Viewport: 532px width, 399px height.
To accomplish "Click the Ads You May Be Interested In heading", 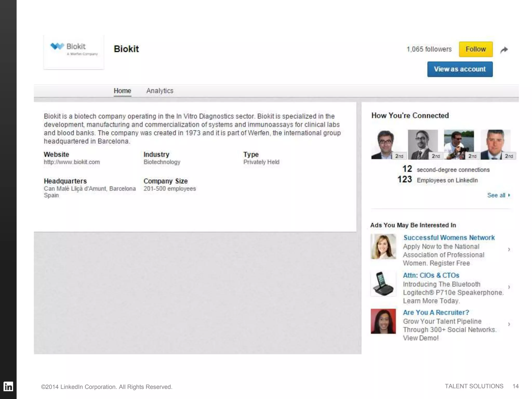I will [413, 225].
